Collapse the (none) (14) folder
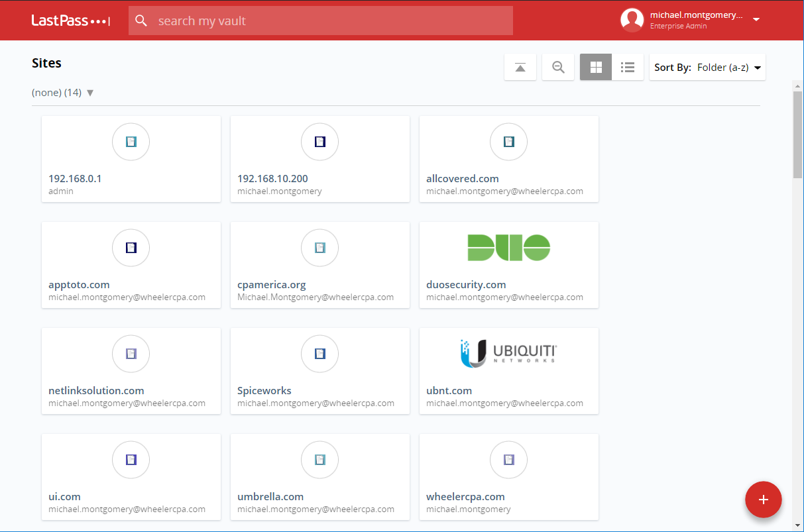This screenshot has width=804, height=532. (x=90, y=93)
